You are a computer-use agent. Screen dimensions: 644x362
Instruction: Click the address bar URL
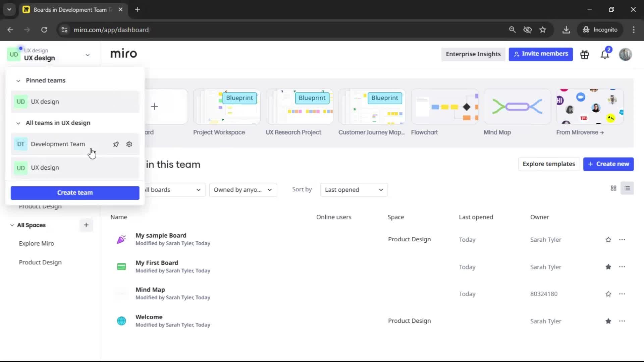(x=111, y=30)
